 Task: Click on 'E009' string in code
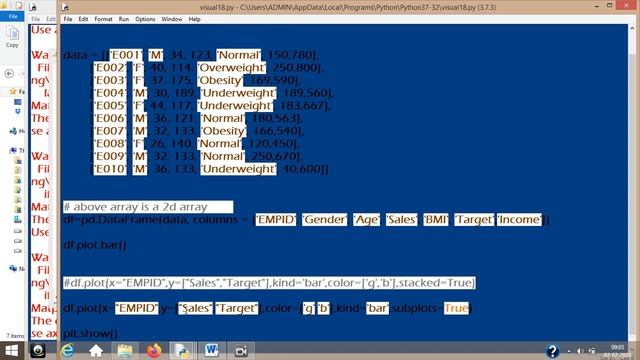click(x=110, y=156)
